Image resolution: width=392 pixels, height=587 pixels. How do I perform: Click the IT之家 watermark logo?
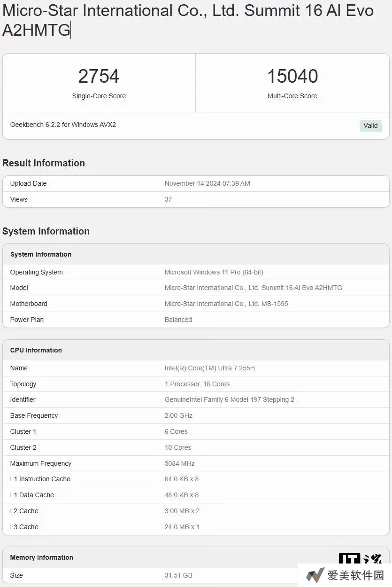tap(360, 558)
